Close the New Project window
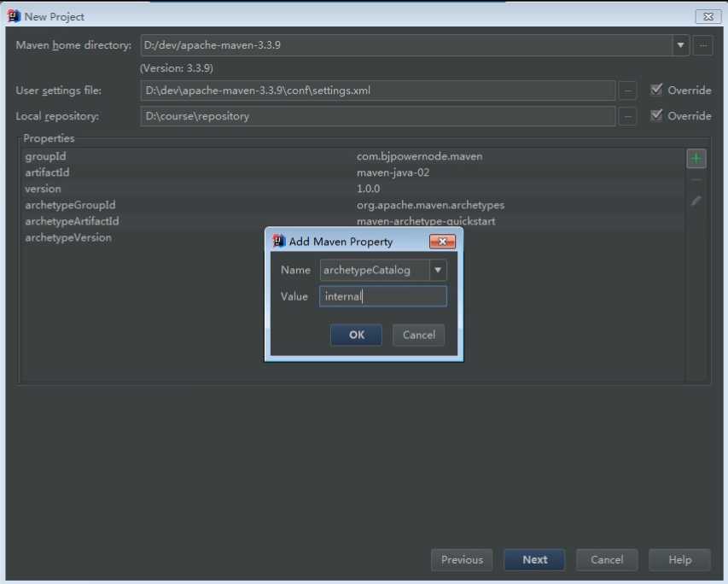The height and width of the screenshot is (584, 728). pos(708,17)
